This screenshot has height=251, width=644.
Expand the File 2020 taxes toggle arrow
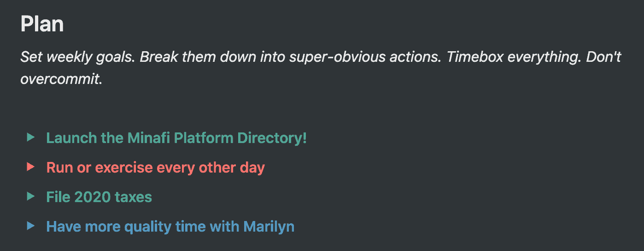[31, 197]
